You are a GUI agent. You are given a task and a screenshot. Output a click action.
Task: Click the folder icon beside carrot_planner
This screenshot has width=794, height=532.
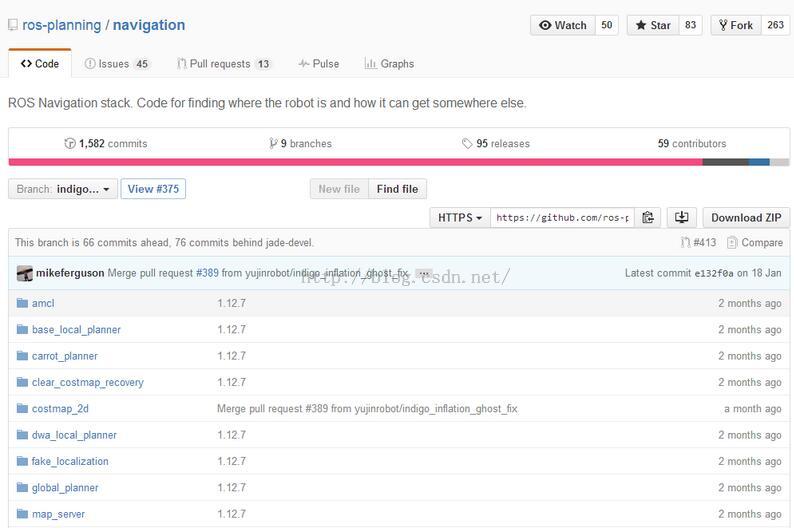(x=22, y=356)
